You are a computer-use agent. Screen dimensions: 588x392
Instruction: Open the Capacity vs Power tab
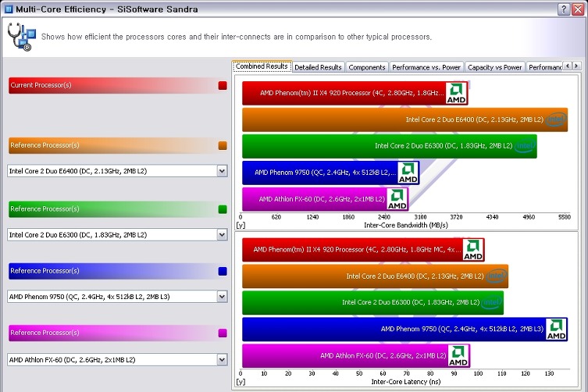coord(494,67)
